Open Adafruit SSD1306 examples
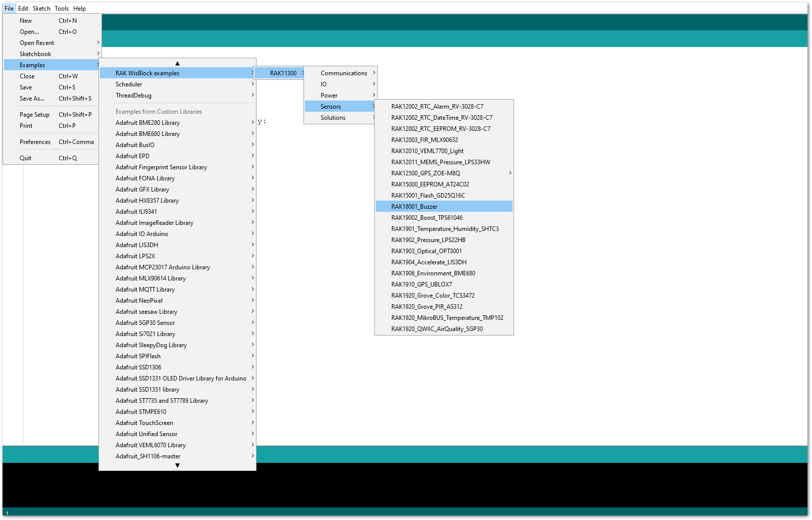The height and width of the screenshot is (520, 812). point(177,367)
